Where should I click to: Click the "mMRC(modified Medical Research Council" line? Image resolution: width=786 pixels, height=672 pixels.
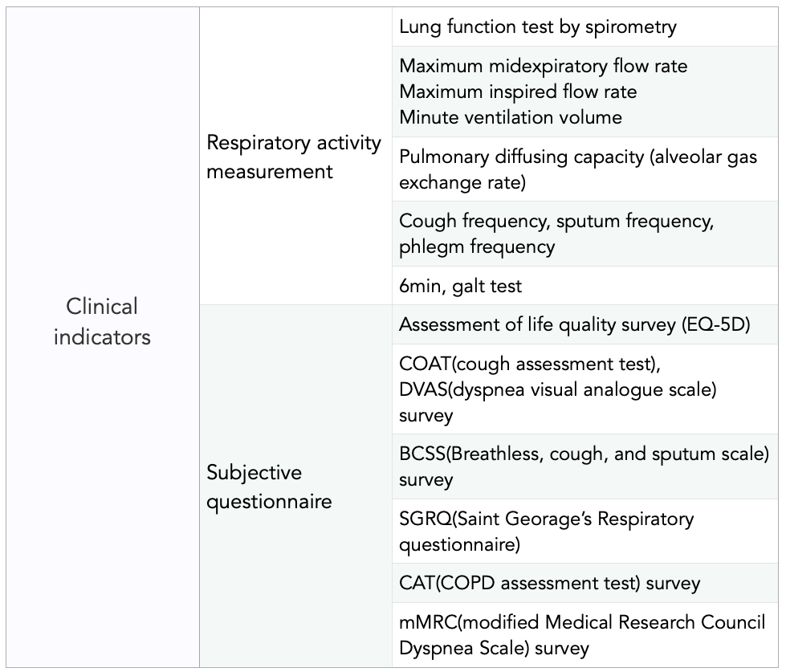[582, 622]
